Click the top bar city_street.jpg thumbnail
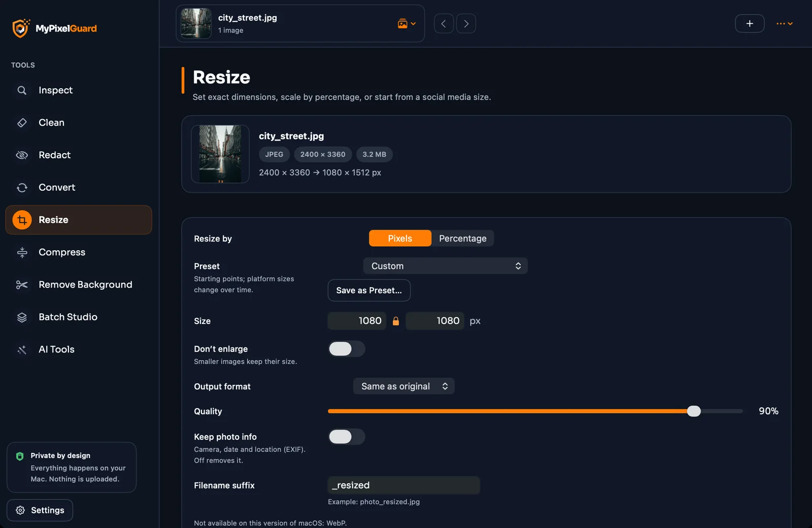The width and height of the screenshot is (812, 528). 196,23
